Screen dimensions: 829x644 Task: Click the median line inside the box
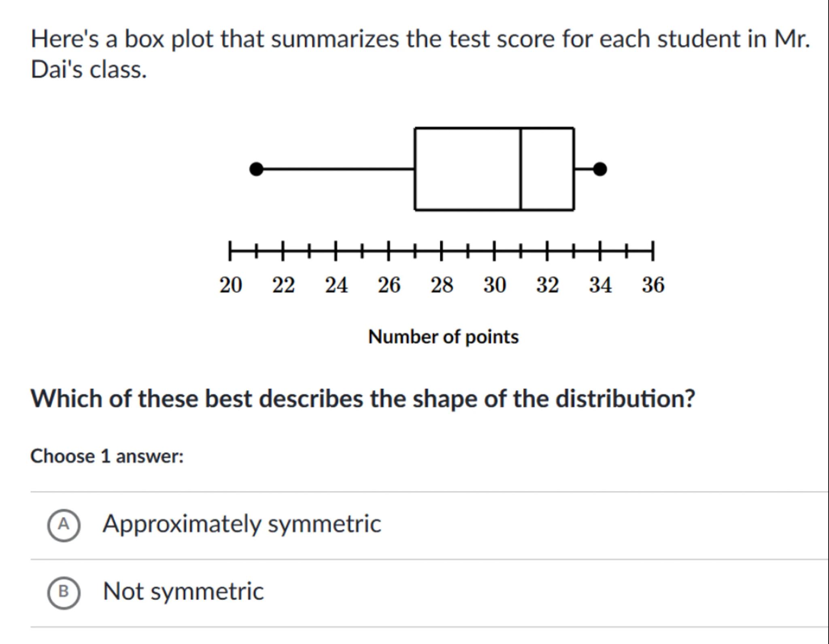pos(521,169)
